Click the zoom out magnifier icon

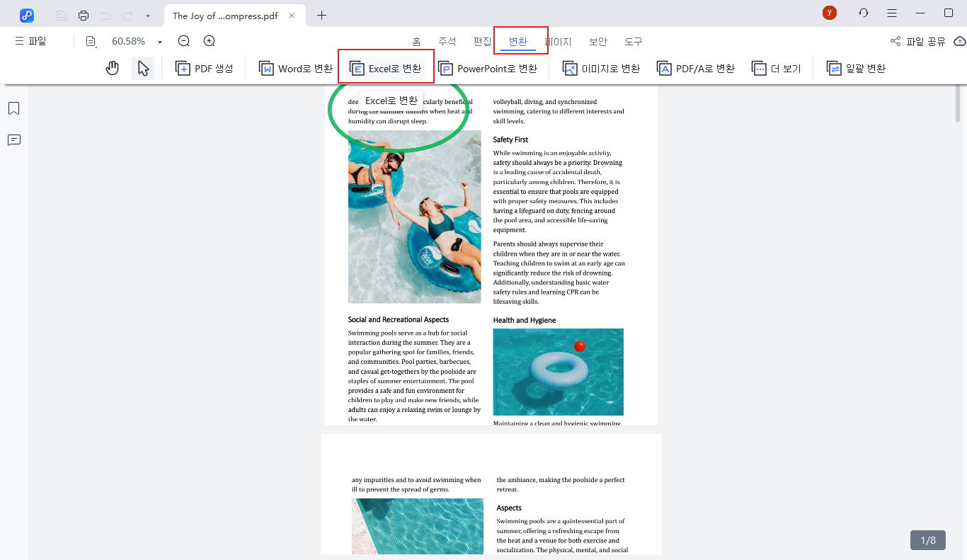184,42
